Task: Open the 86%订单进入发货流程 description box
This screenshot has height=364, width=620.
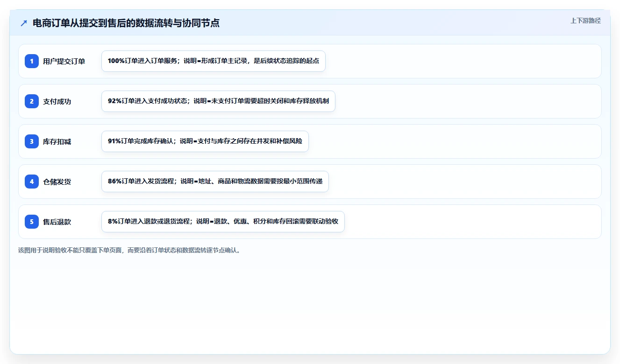Action: 215,182
